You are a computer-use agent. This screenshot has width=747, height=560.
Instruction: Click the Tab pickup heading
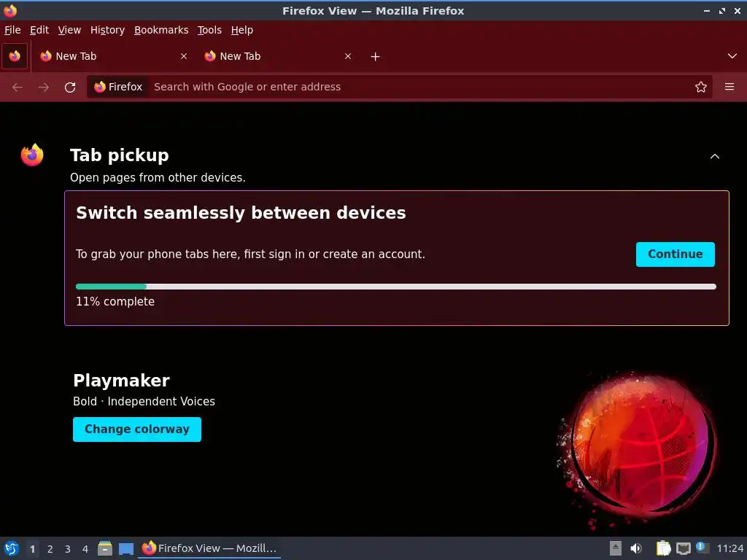120,156
